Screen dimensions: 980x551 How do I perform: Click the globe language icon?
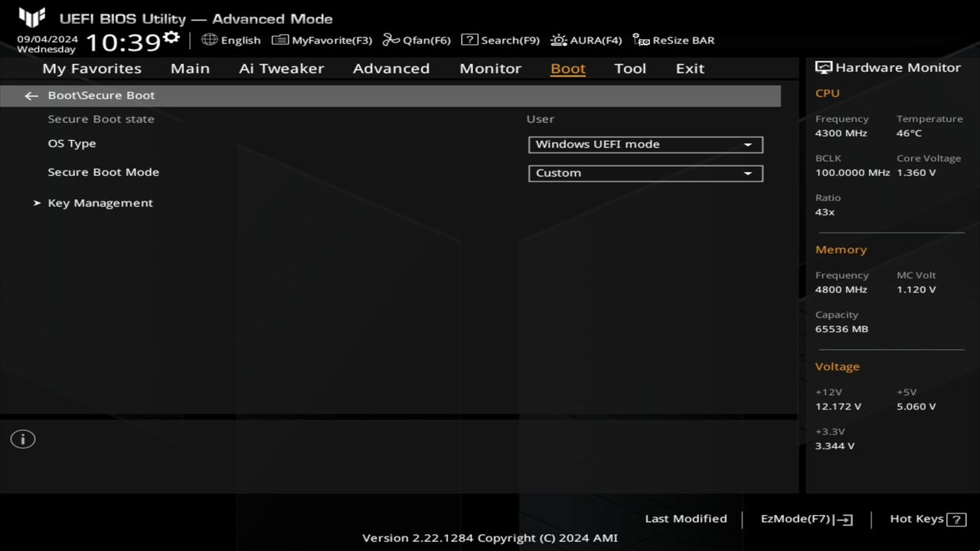(x=210, y=40)
